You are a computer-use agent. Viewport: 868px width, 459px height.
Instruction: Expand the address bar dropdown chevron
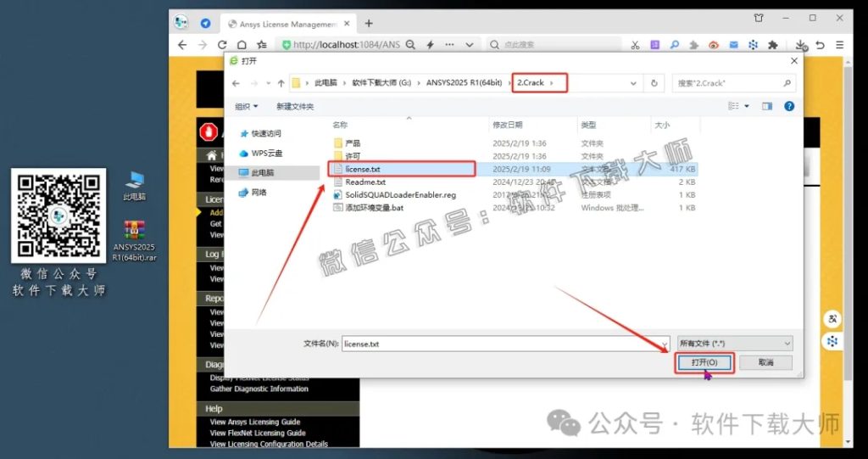coord(470,45)
